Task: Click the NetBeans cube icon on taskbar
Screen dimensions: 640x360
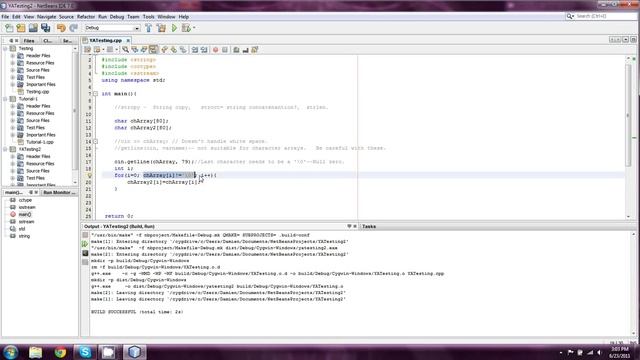Action: [x=135, y=352]
